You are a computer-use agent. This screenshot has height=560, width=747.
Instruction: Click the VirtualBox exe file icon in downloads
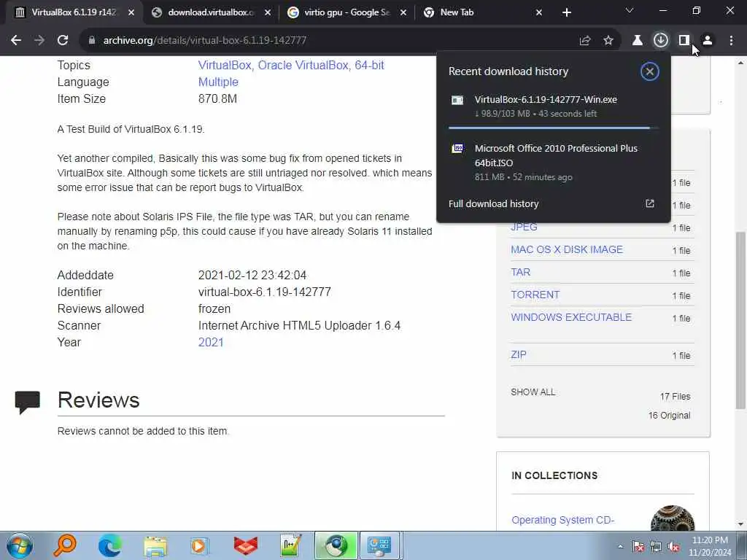[x=457, y=100]
